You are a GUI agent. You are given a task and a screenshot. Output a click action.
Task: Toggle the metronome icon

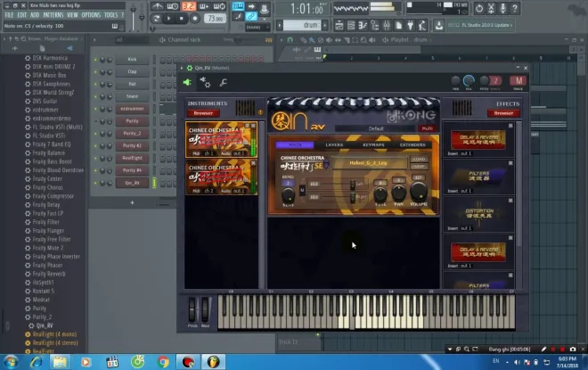pos(157,6)
